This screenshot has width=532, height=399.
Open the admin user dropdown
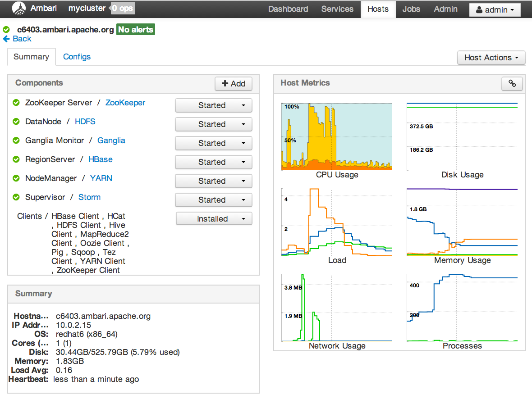coord(495,10)
